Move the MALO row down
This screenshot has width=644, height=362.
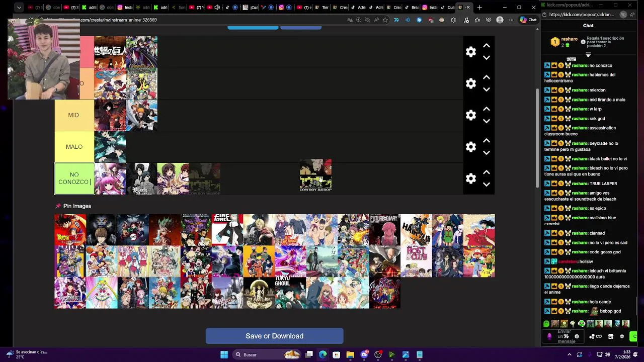[x=487, y=153]
